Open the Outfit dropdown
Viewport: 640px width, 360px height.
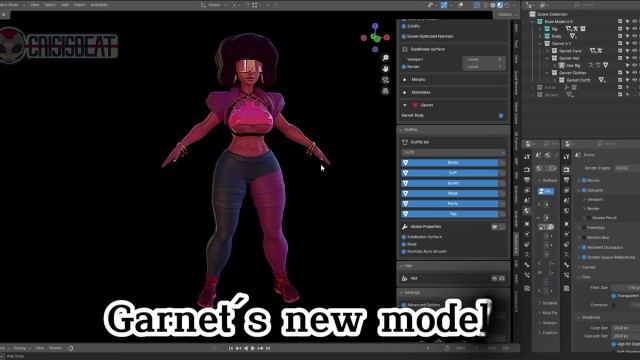(x=453, y=152)
